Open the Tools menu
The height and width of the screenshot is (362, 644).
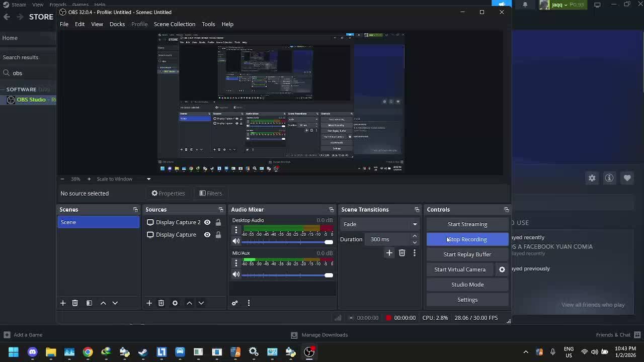pos(208,24)
